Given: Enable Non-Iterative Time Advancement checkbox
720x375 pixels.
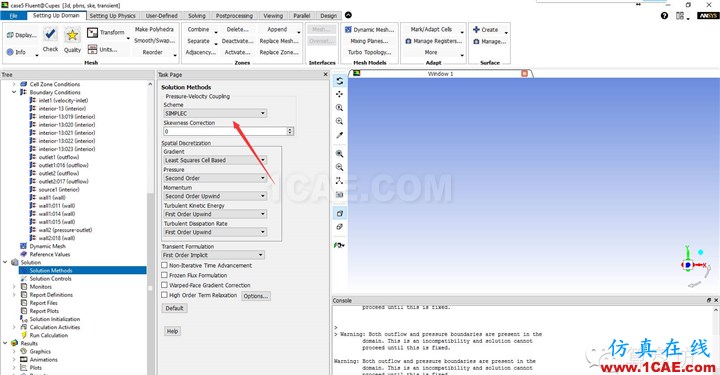Looking at the screenshot, I should coord(164,265).
